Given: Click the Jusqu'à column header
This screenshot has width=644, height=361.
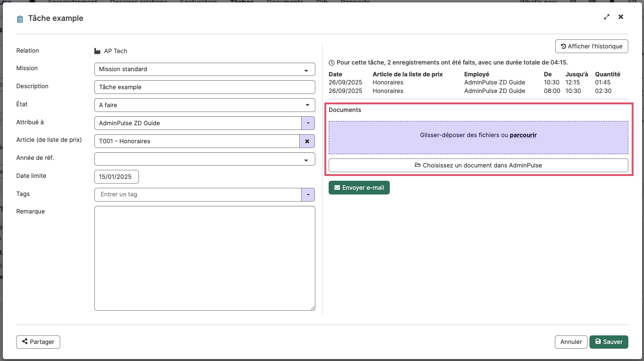Looking at the screenshot, I should click(577, 74).
